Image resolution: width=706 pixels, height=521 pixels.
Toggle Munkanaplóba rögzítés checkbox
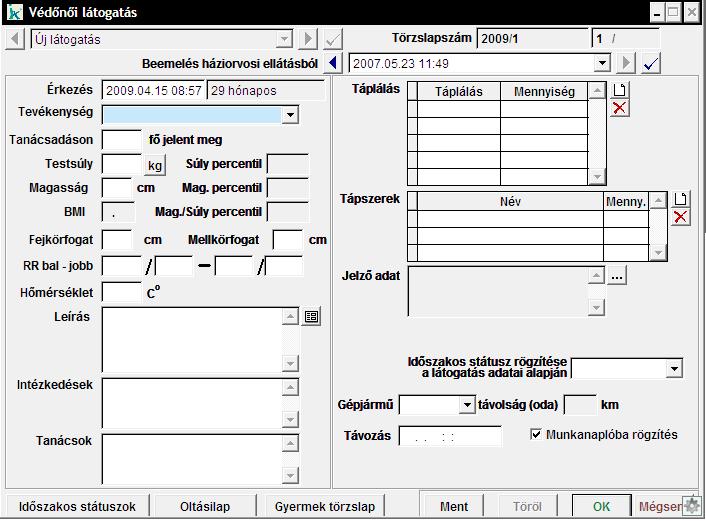537,435
